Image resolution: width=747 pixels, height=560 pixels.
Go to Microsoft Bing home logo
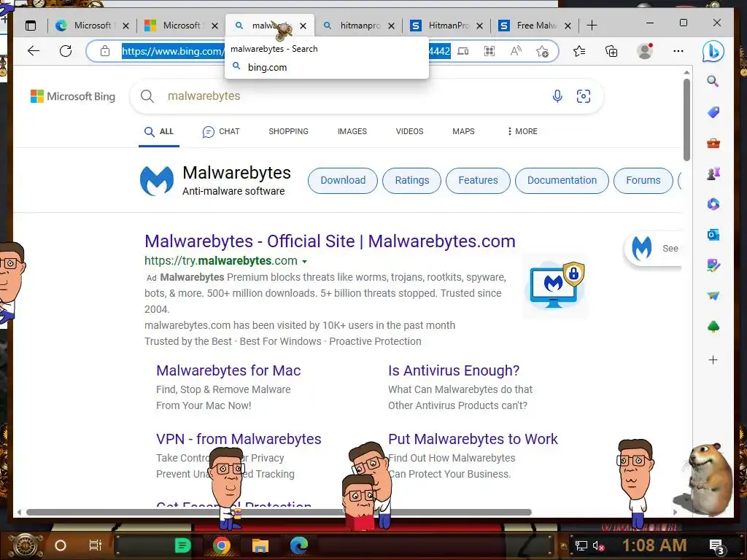73,96
